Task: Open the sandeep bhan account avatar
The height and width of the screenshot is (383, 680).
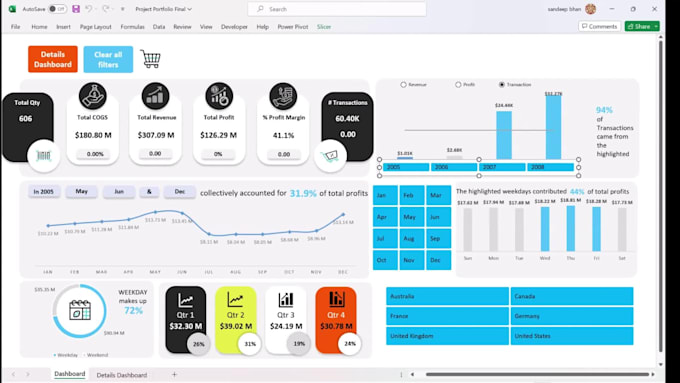Action: tap(590, 9)
